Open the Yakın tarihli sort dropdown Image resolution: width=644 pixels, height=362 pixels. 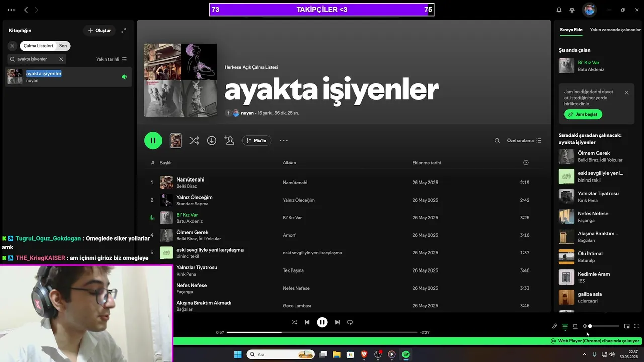[x=111, y=59]
